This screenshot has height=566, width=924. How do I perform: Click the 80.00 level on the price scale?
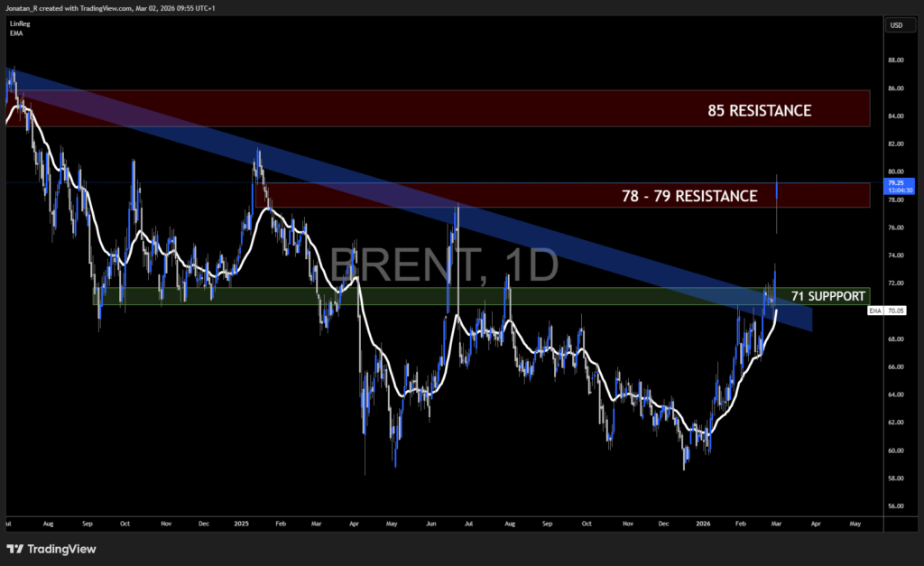[x=894, y=172]
